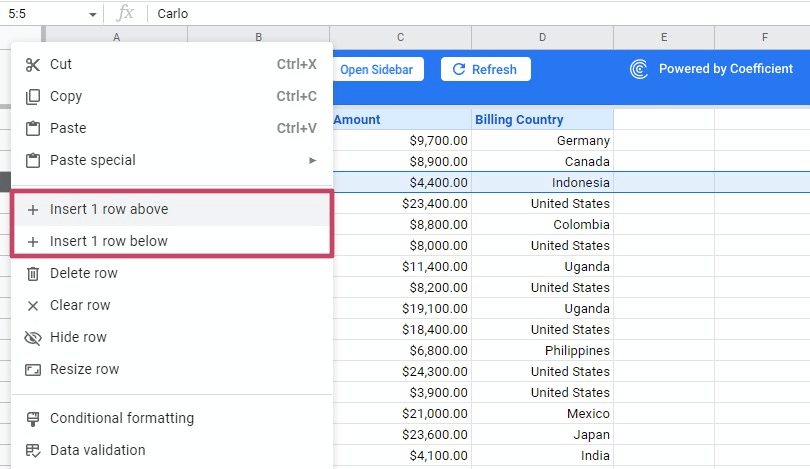Click the Philippines cell

point(542,351)
